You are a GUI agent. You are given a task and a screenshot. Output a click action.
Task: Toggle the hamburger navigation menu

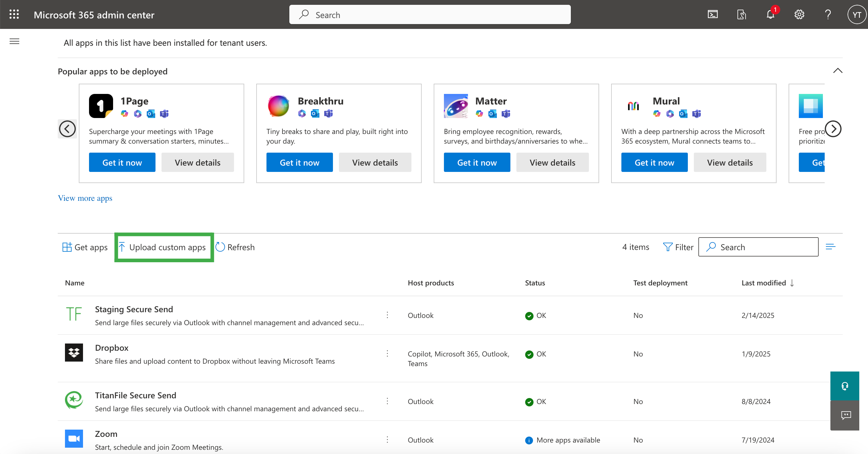click(x=14, y=41)
